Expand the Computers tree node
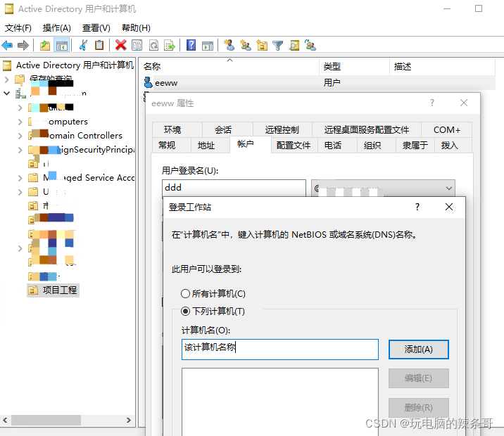 (x=20, y=122)
